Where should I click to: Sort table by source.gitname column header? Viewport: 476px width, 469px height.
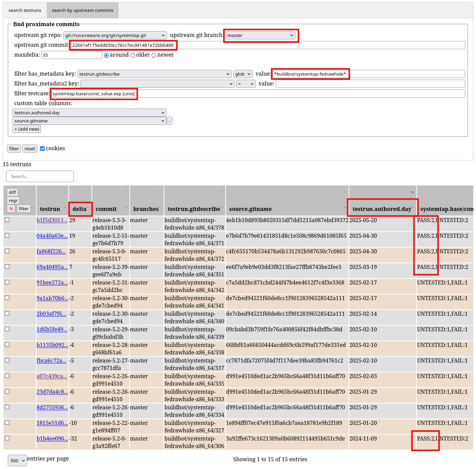pyautogui.click(x=250, y=209)
